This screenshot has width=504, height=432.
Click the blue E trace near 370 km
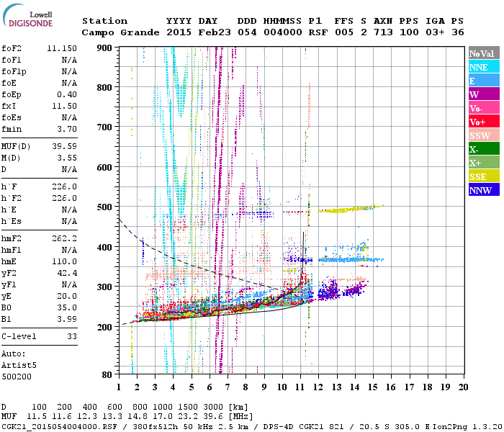click(x=351, y=260)
